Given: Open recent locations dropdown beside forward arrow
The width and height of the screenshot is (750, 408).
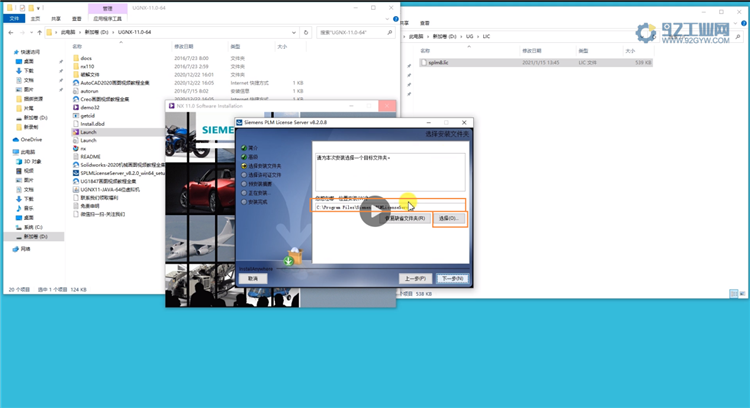Looking at the screenshot, I should coord(31,33).
